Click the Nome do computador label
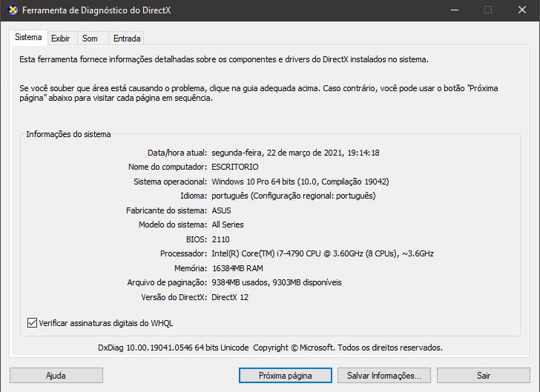540x392 pixels. pyautogui.click(x=168, y=167)
